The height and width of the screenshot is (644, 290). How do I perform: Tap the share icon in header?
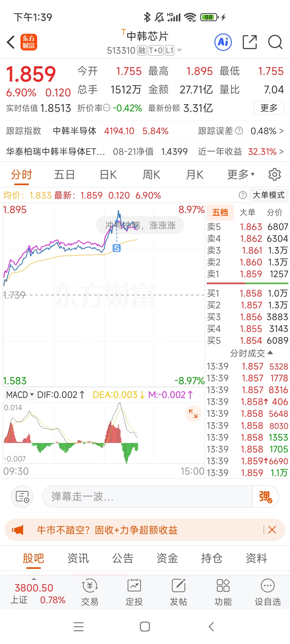(250, 42)
